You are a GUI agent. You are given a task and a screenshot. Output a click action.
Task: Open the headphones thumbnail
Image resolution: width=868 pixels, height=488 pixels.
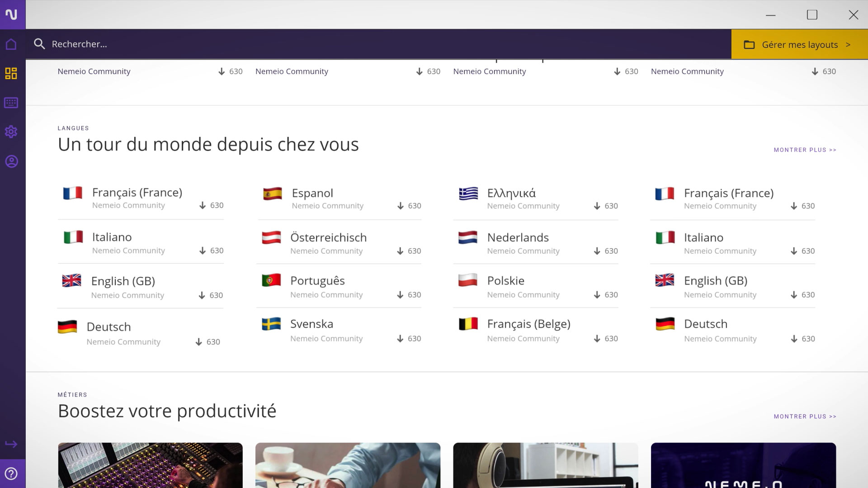tap(546, 465)
